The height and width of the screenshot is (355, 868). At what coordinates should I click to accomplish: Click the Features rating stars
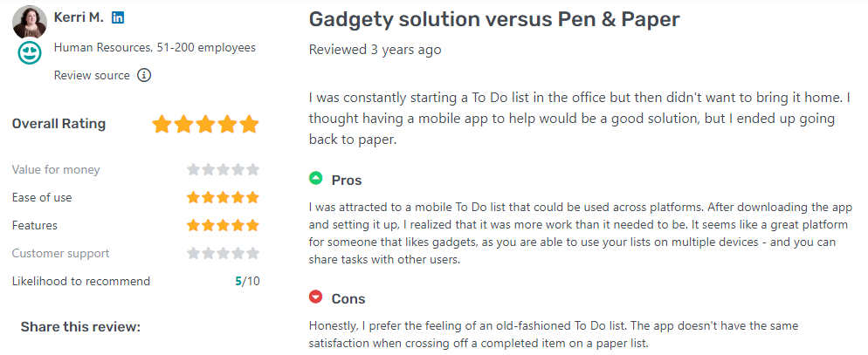coord(223,225)
